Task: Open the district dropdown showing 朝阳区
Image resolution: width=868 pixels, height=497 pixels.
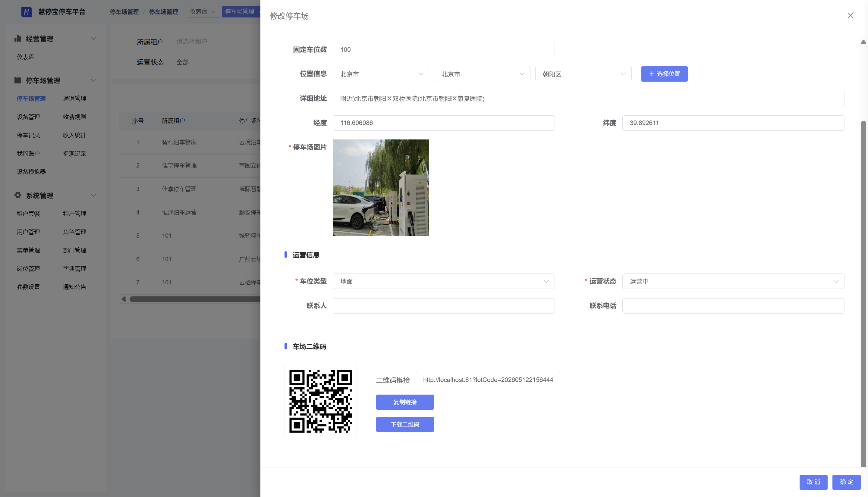Action: [x=583, y=74]
